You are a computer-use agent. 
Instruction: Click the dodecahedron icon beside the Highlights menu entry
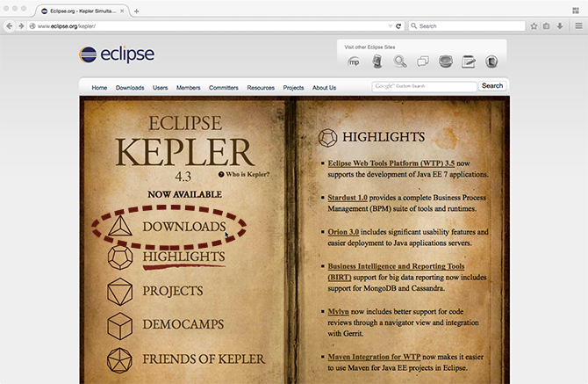(x=120, y=257)
